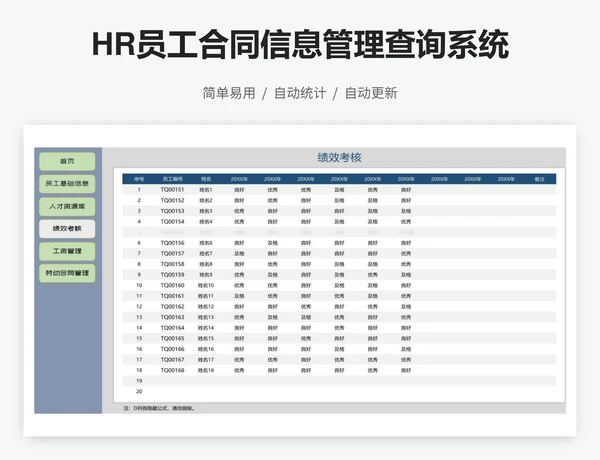600x460 pixels.
Task: Click the name cell 姓名15
Action: click(206, 339)
